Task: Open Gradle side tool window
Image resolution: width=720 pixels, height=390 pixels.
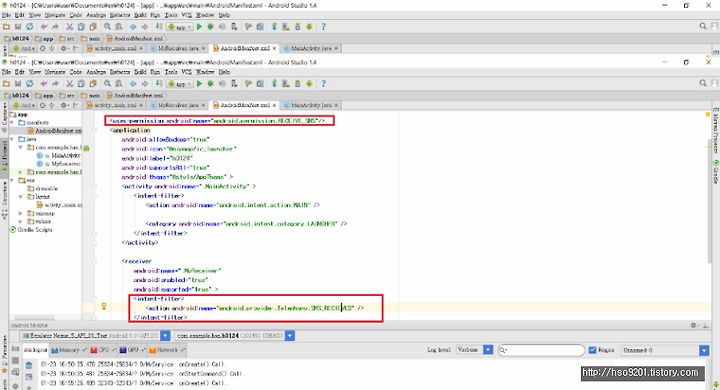Action: pos(715,172)
